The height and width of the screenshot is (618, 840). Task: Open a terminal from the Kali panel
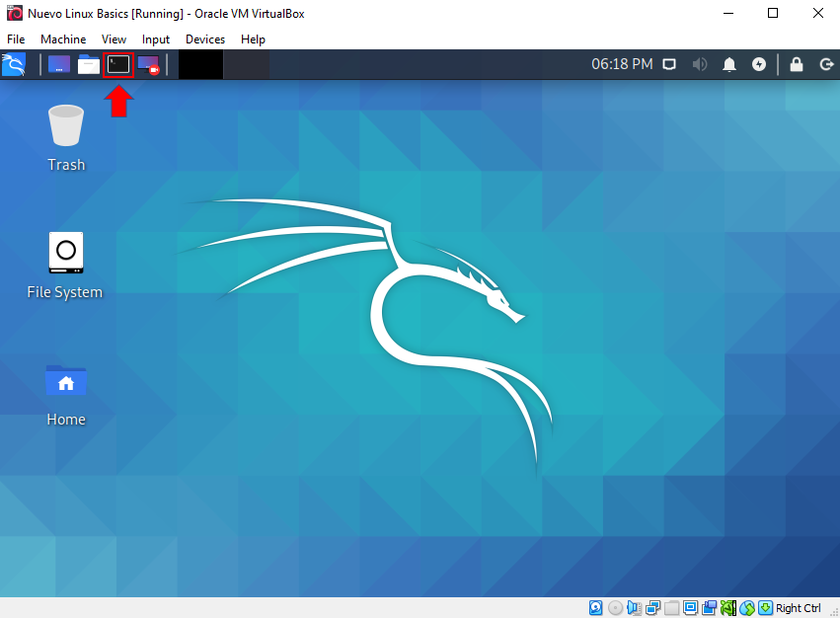[x=118, y=64]
